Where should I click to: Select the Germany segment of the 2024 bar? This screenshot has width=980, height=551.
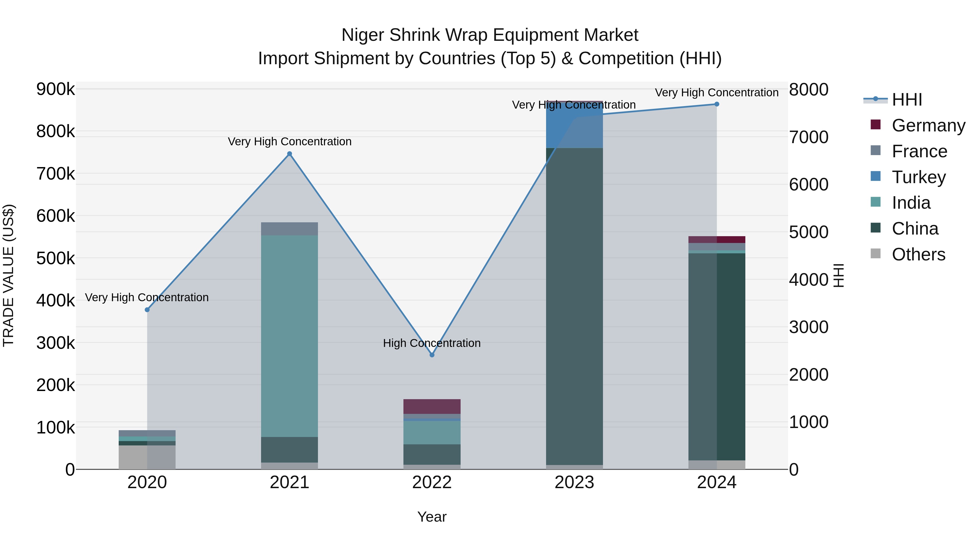tap(717, 239)
